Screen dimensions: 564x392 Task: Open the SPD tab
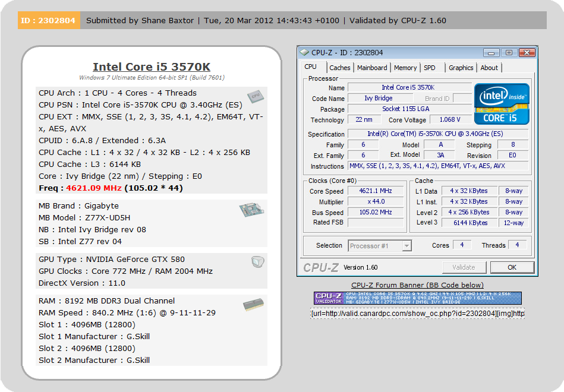click(x=430, y=68)
